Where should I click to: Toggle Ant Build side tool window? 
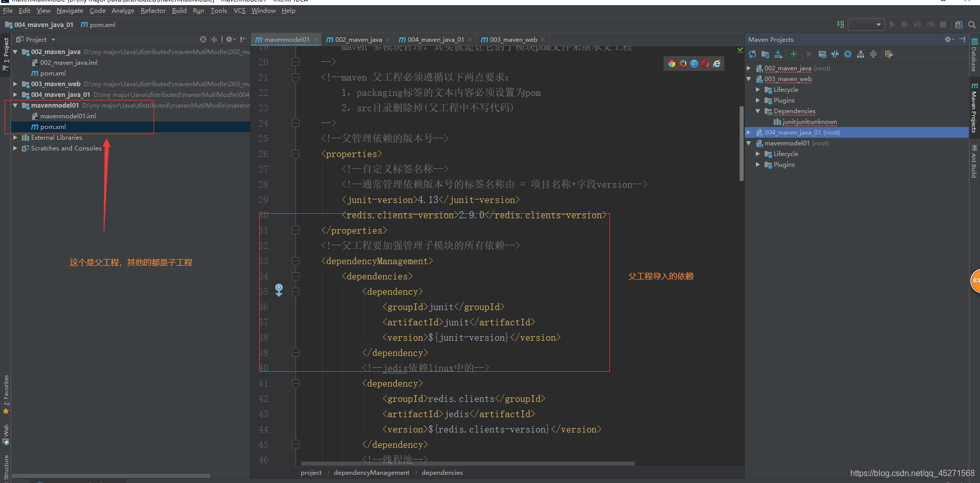pos(974,161)
